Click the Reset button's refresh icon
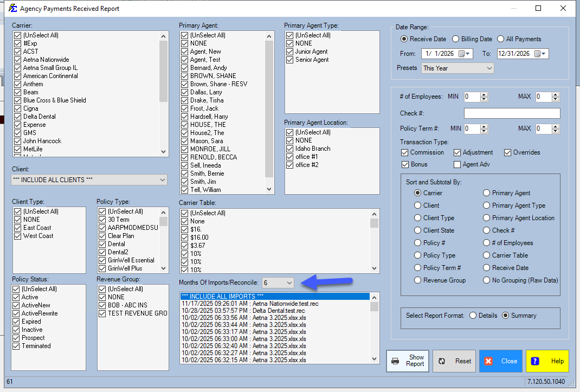Screen dimensions: 580x392 (x=442, y=361)
